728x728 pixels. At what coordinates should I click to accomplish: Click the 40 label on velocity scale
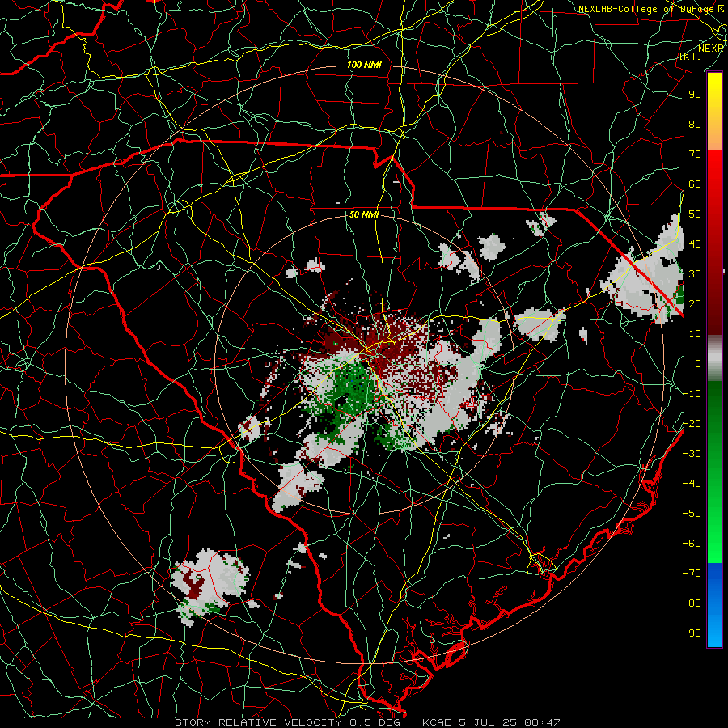[695, 244]
